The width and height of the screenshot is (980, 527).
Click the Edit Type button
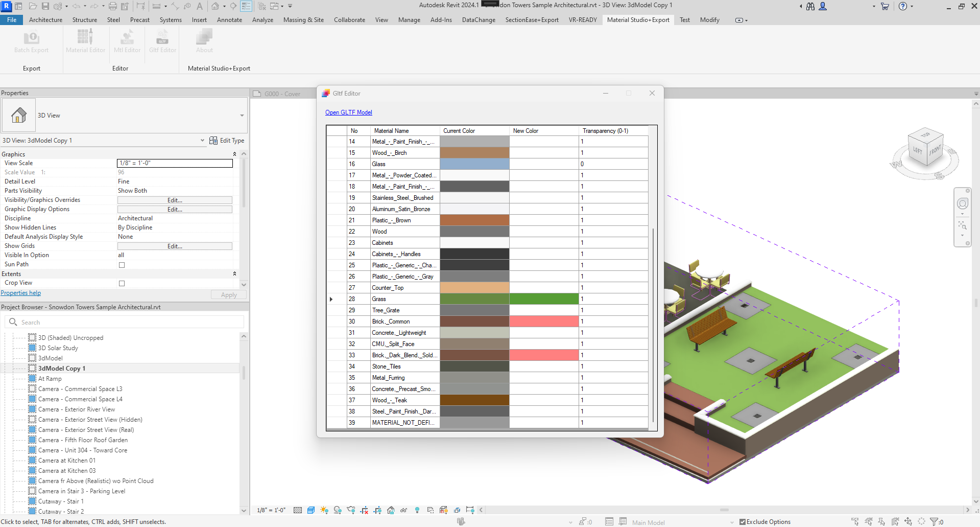[x=227, y=141]
